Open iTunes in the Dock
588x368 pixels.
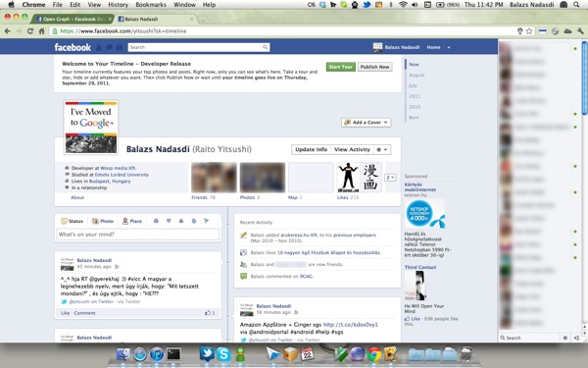(x=157, y=354)
